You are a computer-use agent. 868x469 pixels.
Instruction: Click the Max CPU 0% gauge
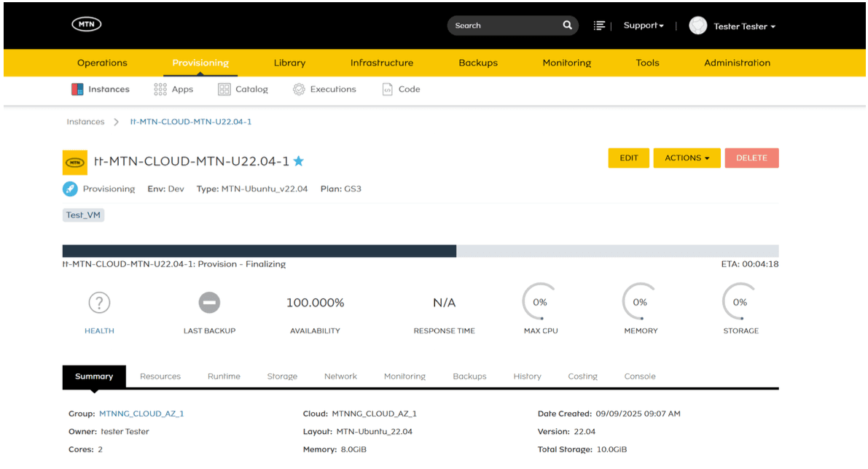point(540,302)
